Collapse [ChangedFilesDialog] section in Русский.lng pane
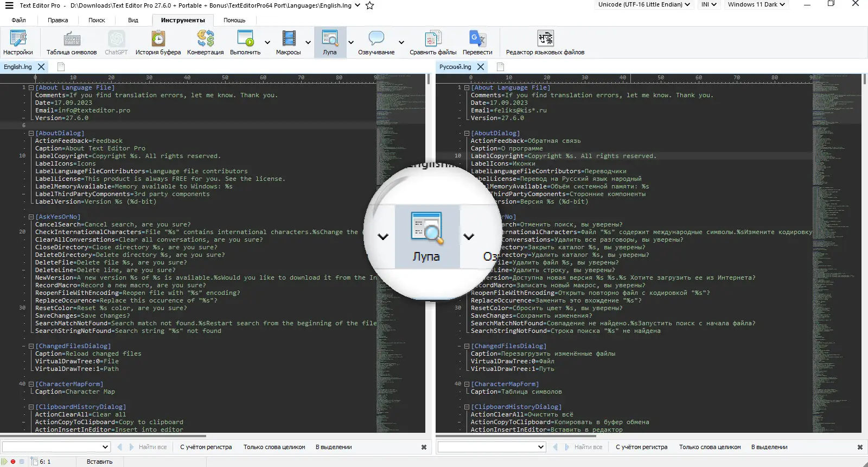 (x=467, y=346)
